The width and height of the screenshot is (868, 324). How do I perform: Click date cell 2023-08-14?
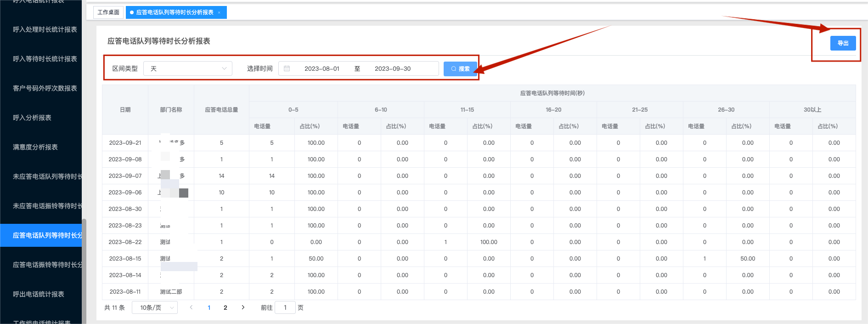[x=125, y=275]
